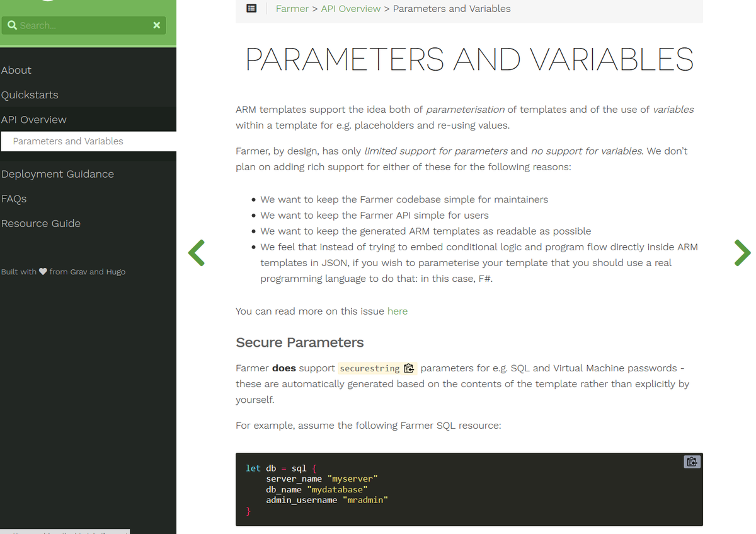Click bullet about simple codebase for maintainers

point(404,199)
